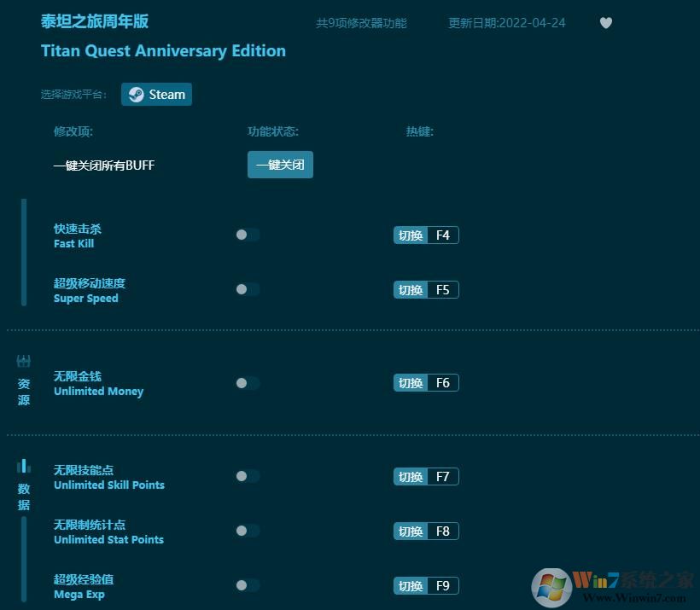Click 切换 button for F9 hotkey
The width and height of the screenshot is (700, 610).
click(x=411, y=585)
